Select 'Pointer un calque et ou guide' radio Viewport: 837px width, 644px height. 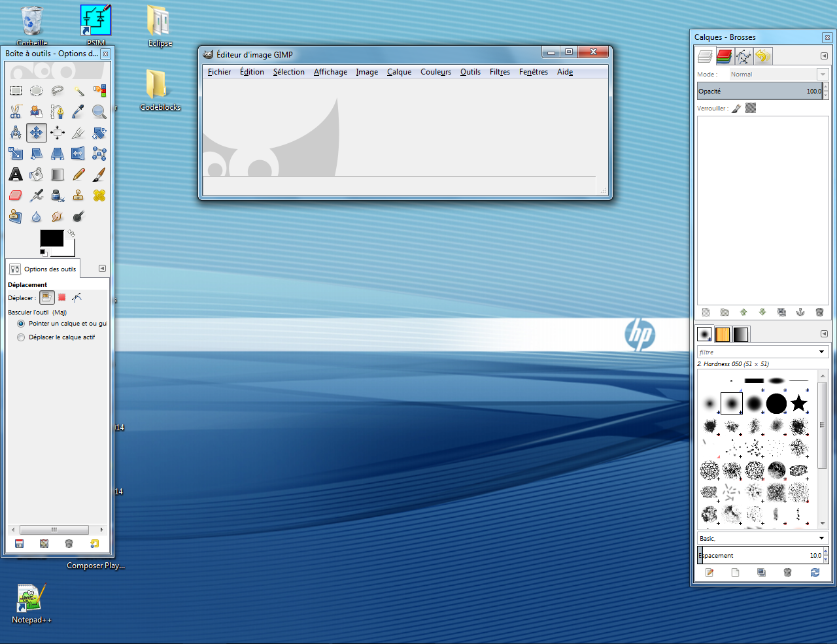[x=21, y=324]
